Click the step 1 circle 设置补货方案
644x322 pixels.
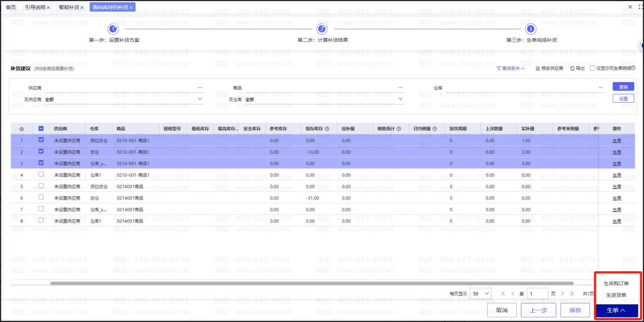pos(113,29)
